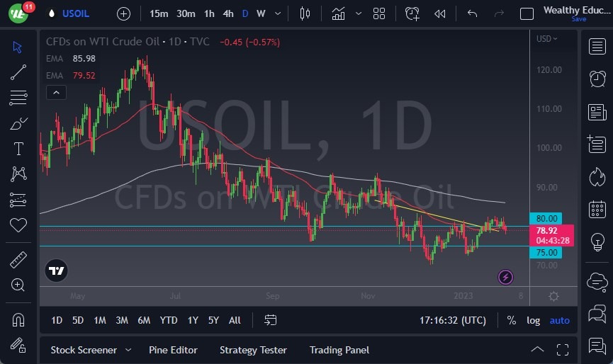
Task: Toggle the log scale
Action: point(533,320)
